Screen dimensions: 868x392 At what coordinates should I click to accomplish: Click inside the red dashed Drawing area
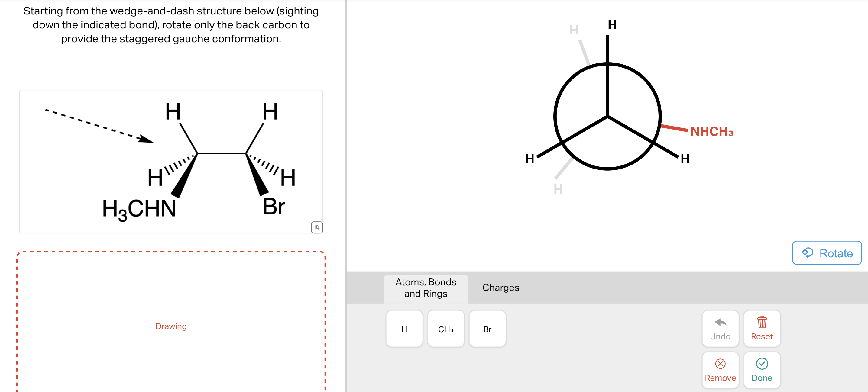coord(170,326)
